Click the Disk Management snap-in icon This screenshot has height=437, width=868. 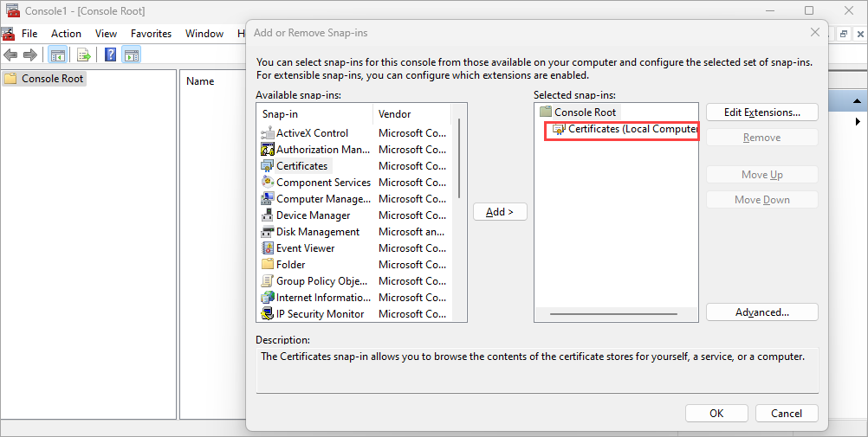[x=268, y=232]
